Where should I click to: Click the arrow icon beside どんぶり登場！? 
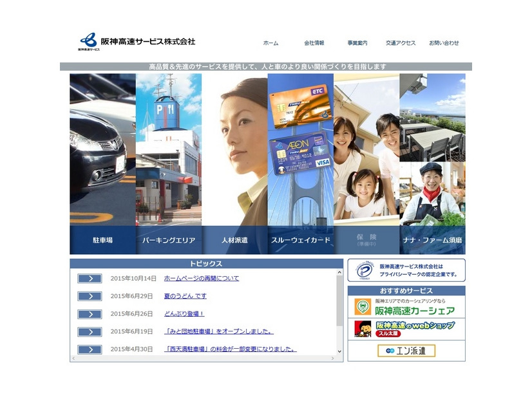89,314
